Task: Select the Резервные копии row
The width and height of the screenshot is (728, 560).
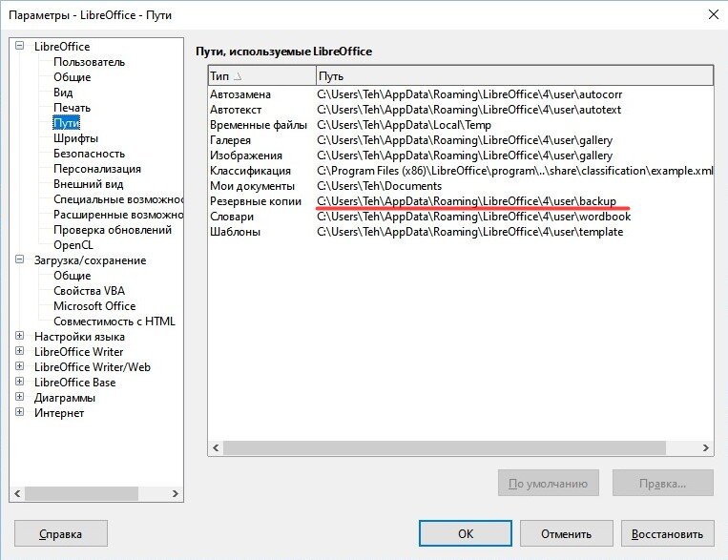Action: click(x=461, y=201)
